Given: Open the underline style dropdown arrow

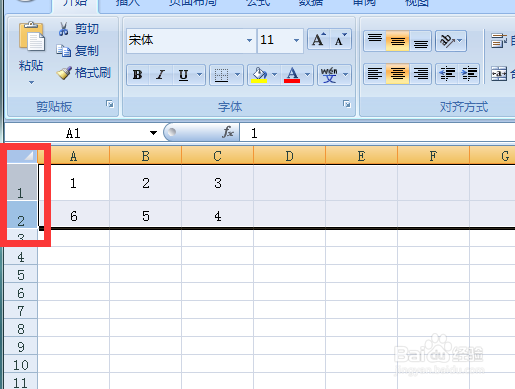Looking at the screenshot, I should (x=199, y=75).
